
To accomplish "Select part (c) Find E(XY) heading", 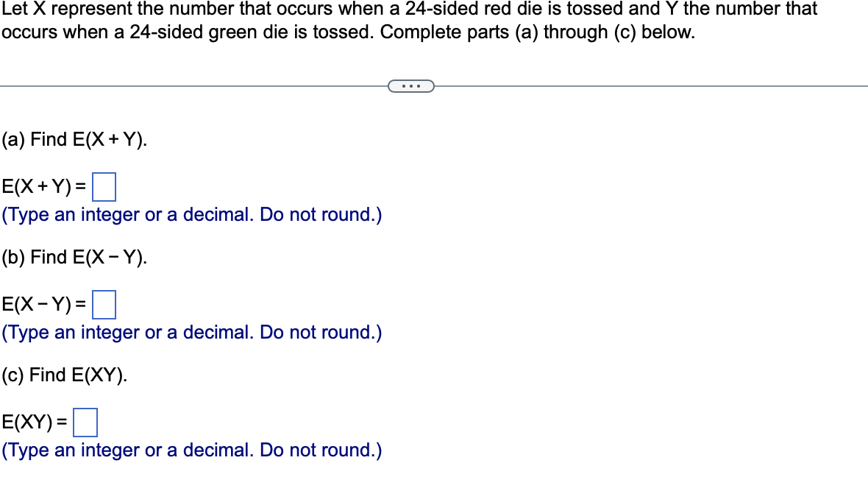I will coord(65,375).
